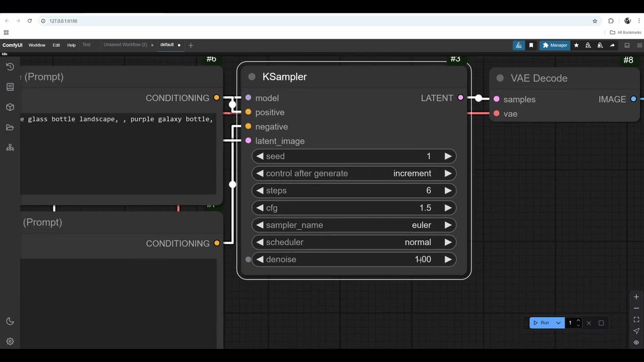644x362 pixels.
Task: Collapse the VAE Decode node
Action: click(500, 78)
